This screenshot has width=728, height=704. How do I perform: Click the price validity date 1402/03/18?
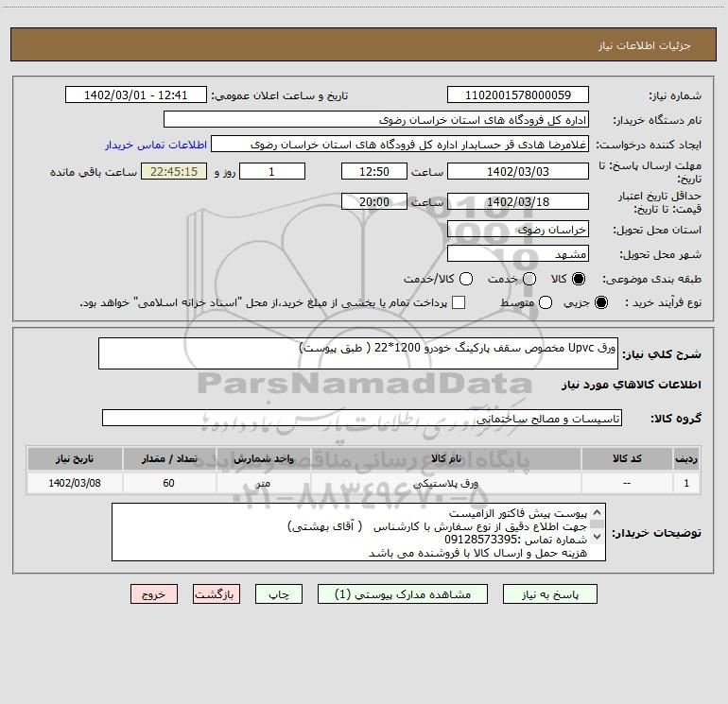[518, 201]
